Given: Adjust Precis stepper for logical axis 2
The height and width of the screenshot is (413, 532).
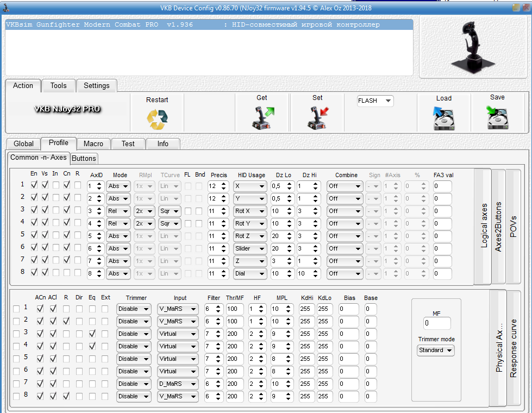Looking at the screenshot, I should click(223, 198).
